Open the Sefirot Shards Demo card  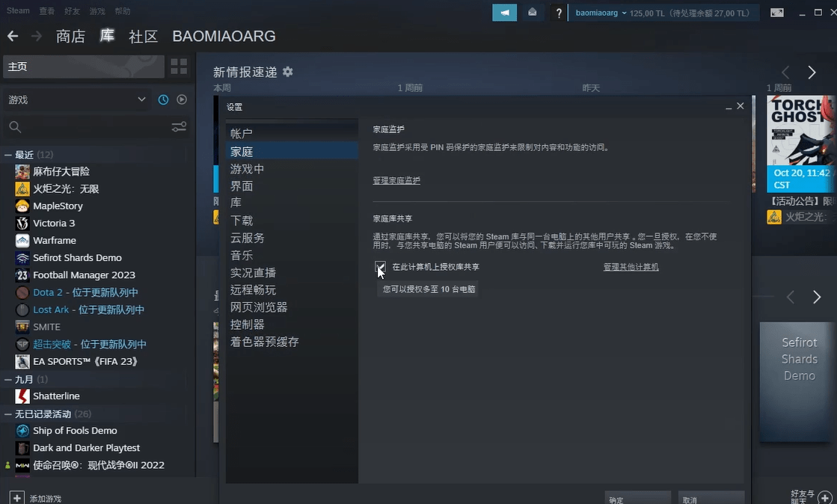pyautogui.click(x=798, y=381)
